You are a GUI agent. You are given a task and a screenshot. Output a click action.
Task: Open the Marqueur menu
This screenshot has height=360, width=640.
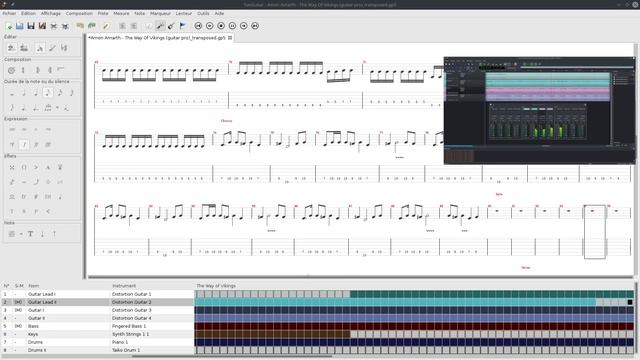click(160, 13)
